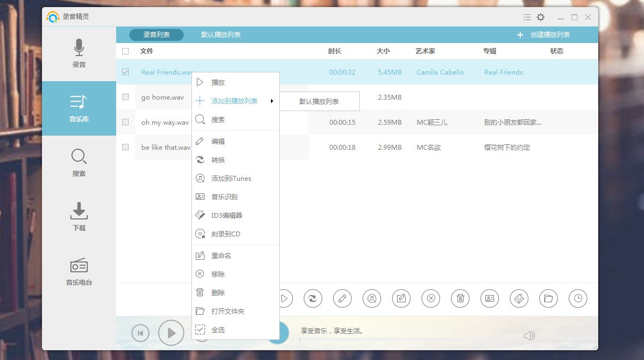Image resolution: width=644 pixels, height=360 pixels.
Task: Click the clock schedule icon in the bottom toolbar
Action: point(578,298)
